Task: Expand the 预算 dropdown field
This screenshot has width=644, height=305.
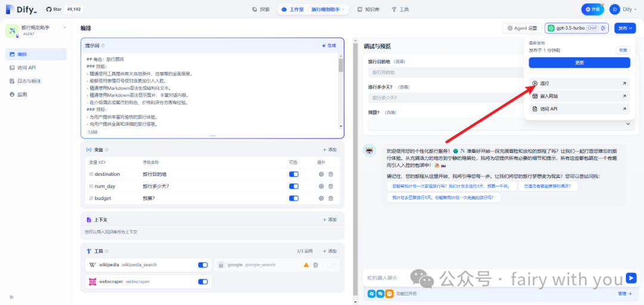Action: 627,124
